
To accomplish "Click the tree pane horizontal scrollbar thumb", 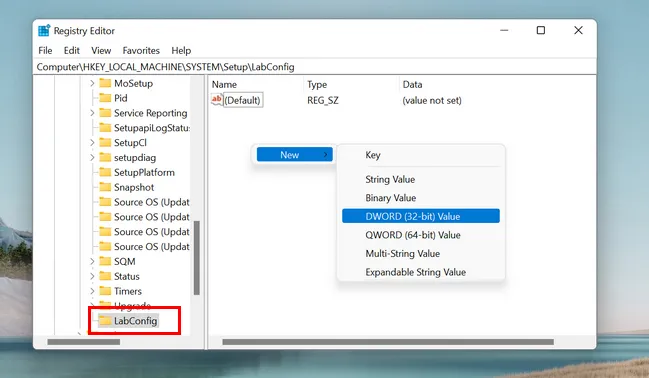I will [x=84, y=342].
